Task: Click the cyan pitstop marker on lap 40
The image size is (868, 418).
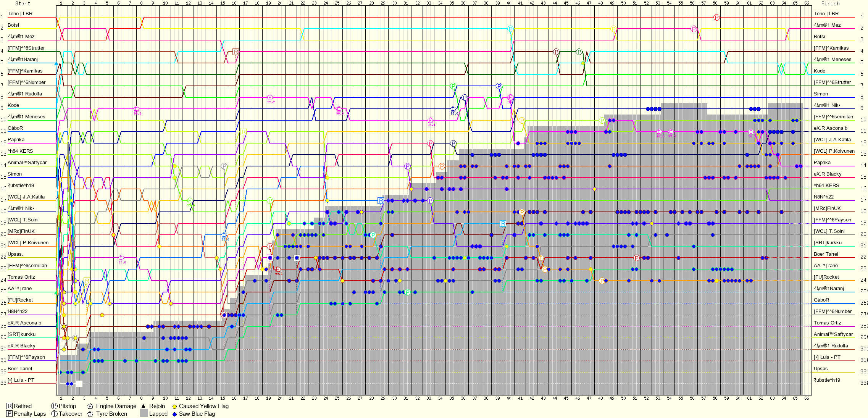Action: [x=511, y=29]
